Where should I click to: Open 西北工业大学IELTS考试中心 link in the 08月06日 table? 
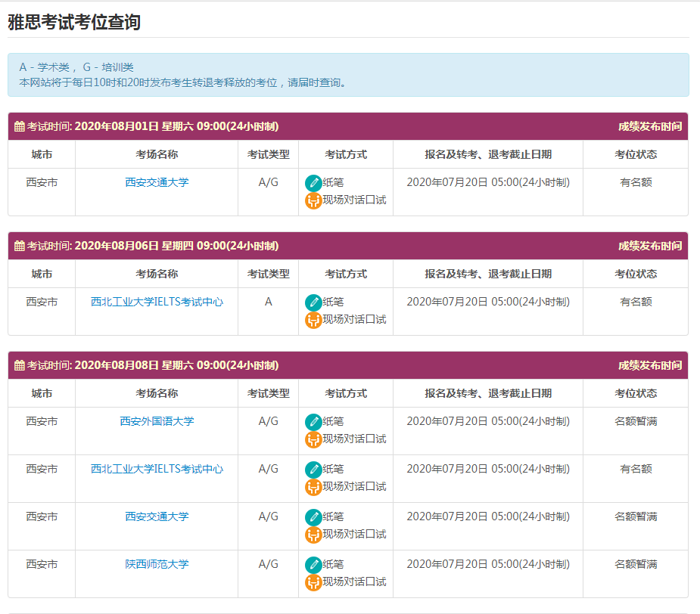(x=157, y=302)
